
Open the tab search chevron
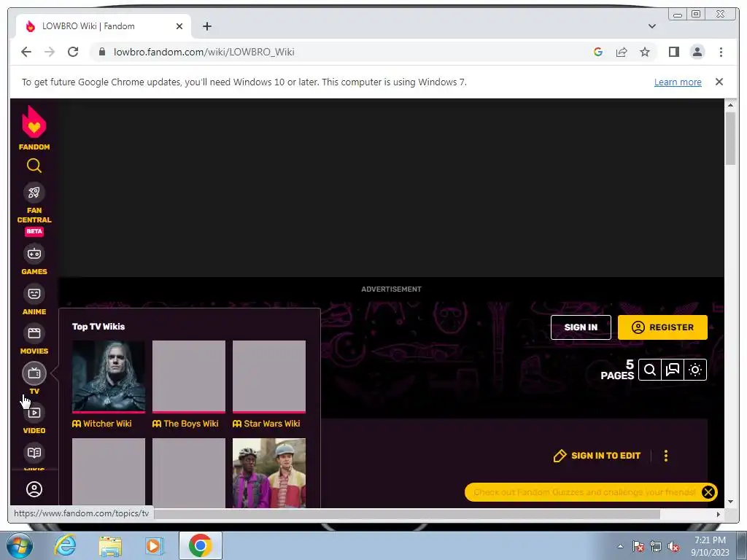coord(651,26)
